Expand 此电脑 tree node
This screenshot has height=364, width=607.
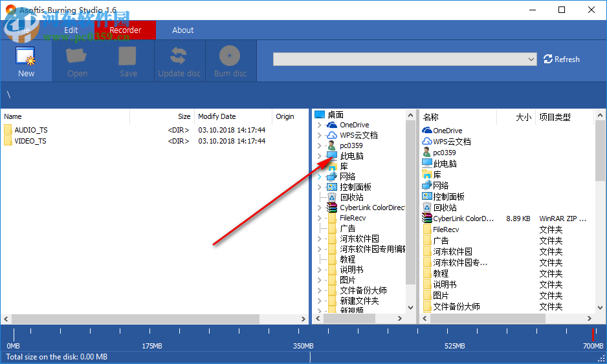320,156
